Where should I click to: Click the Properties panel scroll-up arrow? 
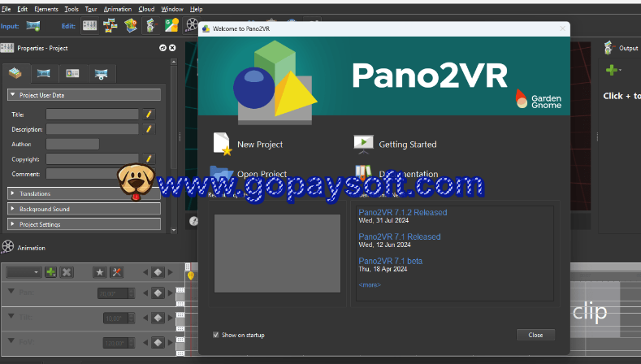(174, 62)
